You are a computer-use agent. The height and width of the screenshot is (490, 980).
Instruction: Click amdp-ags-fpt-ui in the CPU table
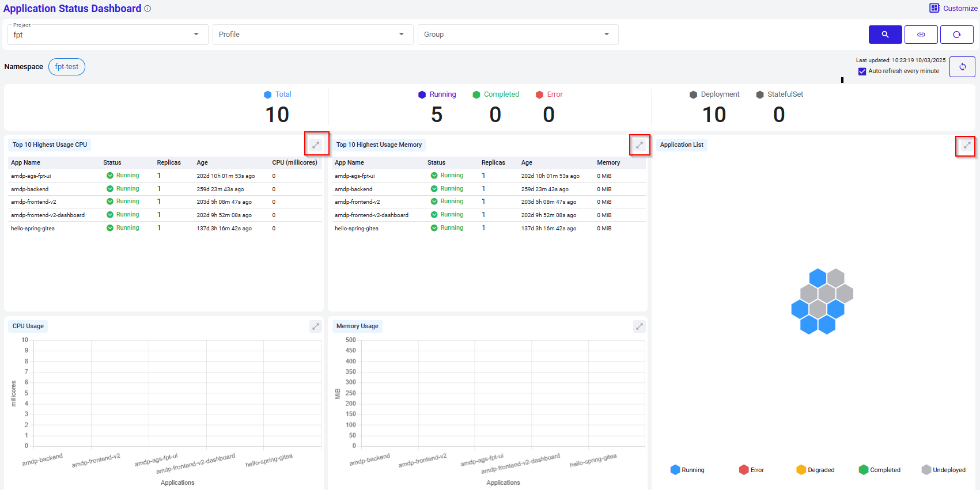tap(31, 176)
